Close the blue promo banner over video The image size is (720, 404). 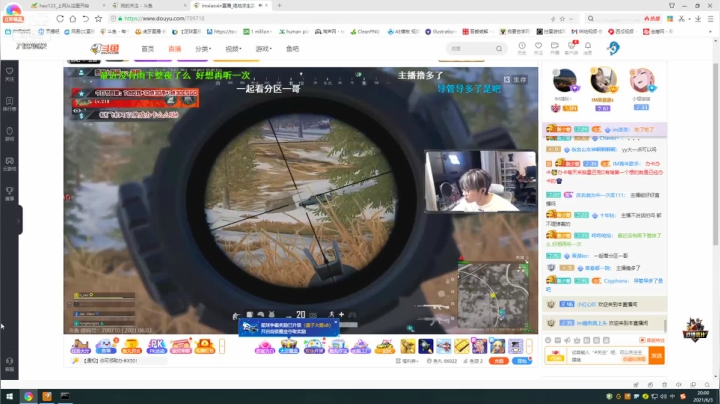[x=336, y=322]
